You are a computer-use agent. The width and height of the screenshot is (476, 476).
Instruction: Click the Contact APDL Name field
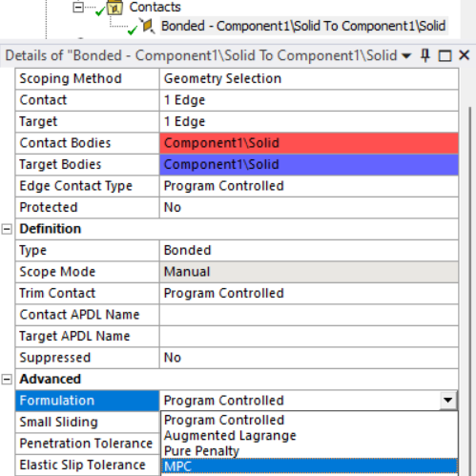309,315
